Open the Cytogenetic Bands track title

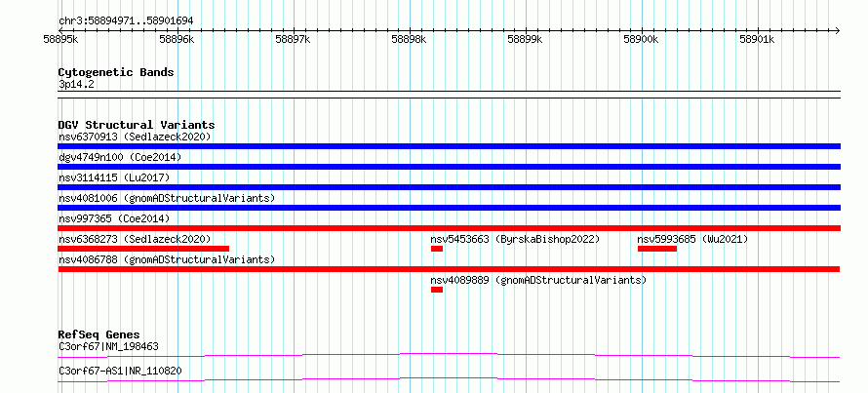(x=116, y=72)
